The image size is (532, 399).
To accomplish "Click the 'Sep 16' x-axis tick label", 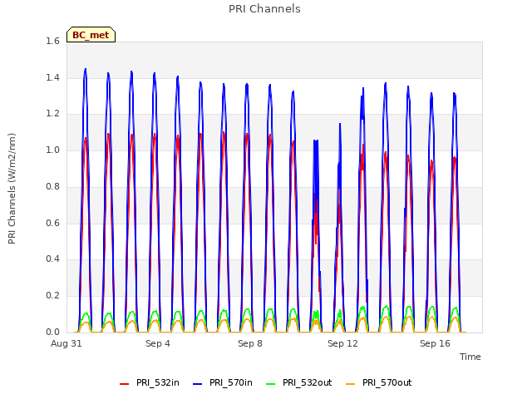I will coord(435,343).
